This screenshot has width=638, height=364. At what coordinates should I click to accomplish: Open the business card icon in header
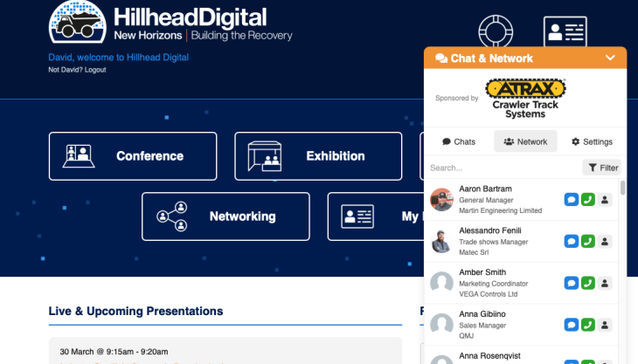[x=565, y=31]
